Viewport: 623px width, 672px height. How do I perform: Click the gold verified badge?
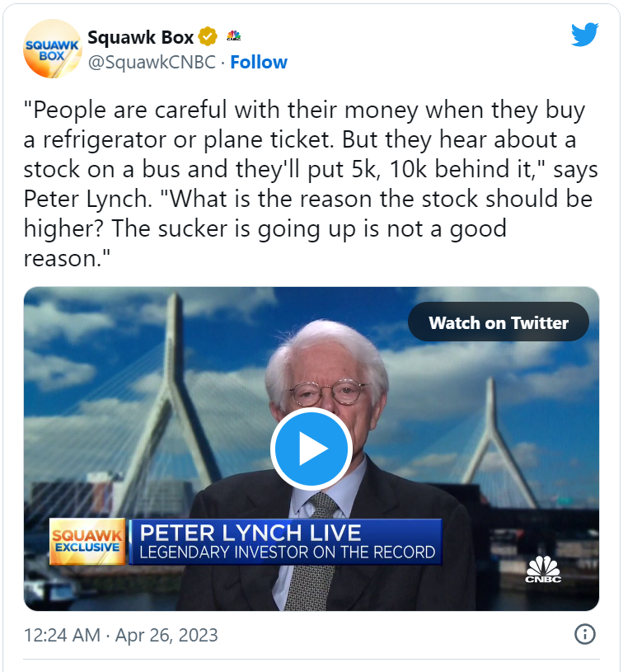pyautogui.click(x=208, y=37)
